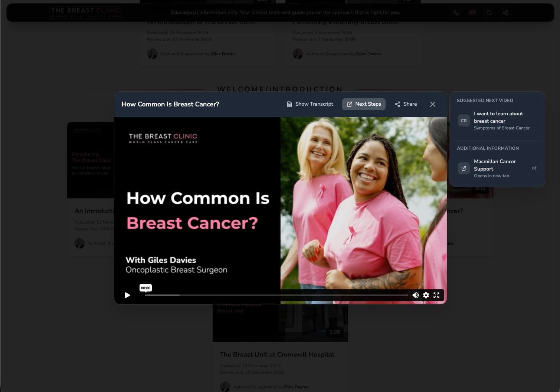Click Giles Davies author under Introduction card
560x392 pixels.
point(223,54)
